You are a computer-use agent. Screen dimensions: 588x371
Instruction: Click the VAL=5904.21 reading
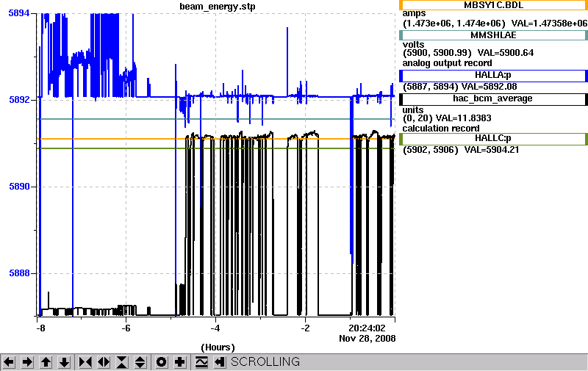pos(492,150)
